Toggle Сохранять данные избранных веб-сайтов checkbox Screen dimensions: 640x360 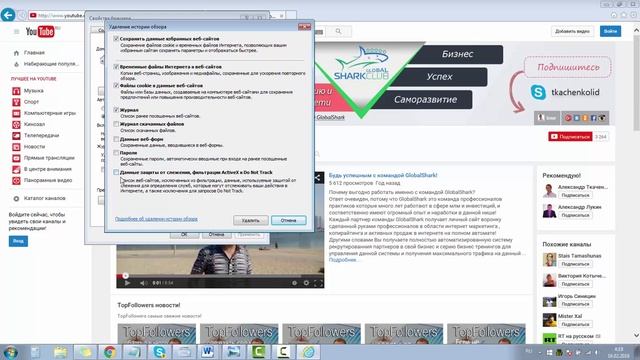(x=116, y=39)
